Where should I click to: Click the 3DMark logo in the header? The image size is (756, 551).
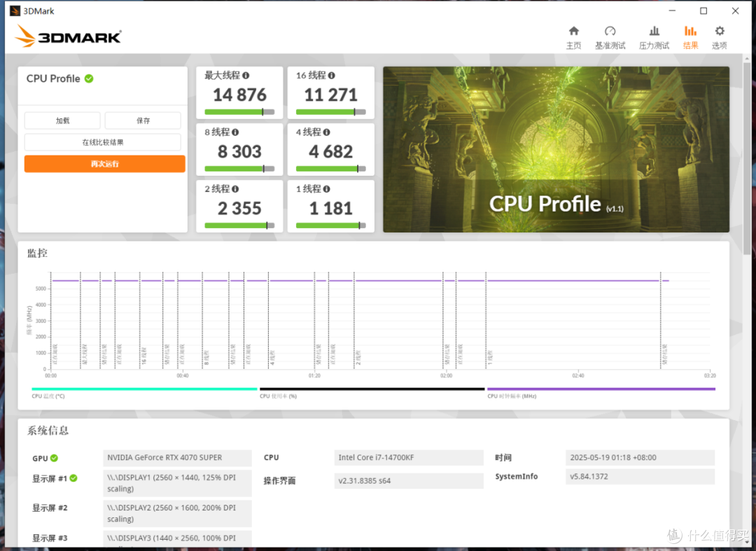pos(68,36)
